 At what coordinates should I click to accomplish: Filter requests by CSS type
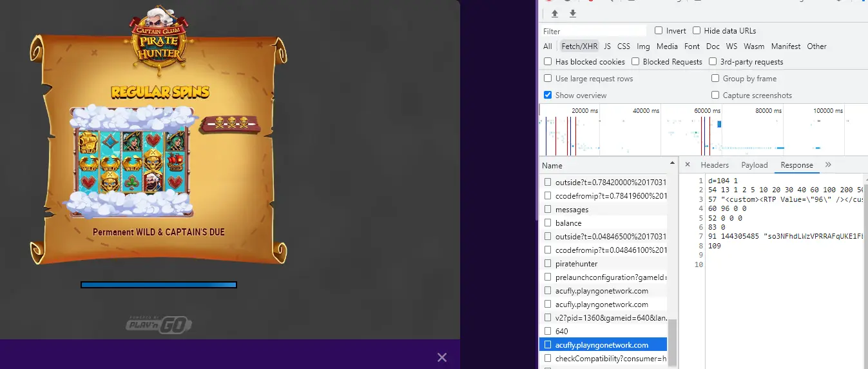624,46
